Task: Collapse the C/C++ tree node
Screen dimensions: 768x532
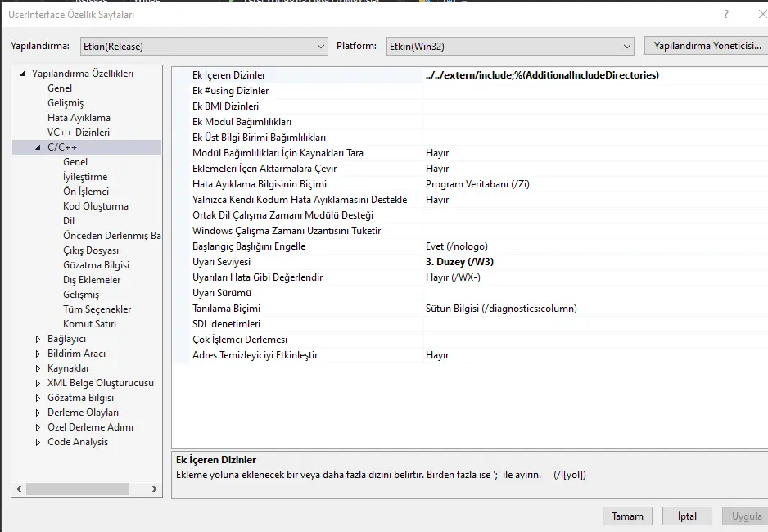Action: pyautogui.click(x=38, y=147)
